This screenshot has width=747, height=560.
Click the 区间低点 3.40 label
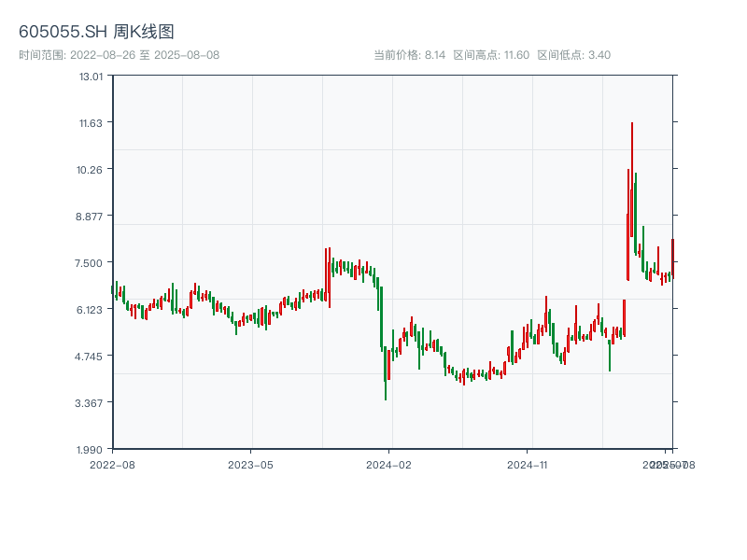[x=573, y=55]
